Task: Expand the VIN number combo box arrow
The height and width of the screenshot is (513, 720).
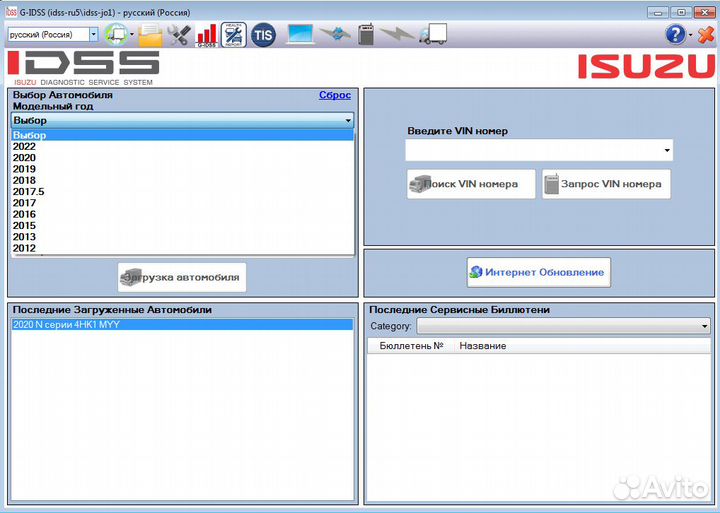Action: click(667, 151)
